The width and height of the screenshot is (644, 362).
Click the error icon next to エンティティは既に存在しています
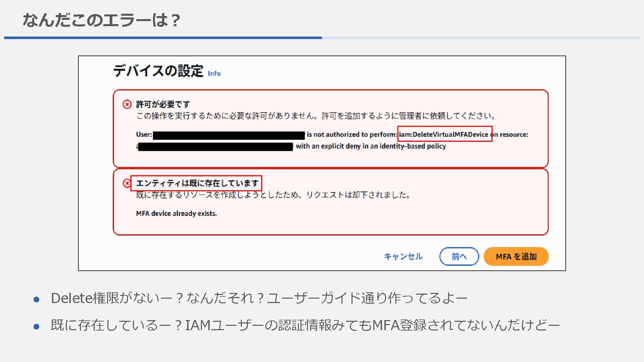[127, 183]
